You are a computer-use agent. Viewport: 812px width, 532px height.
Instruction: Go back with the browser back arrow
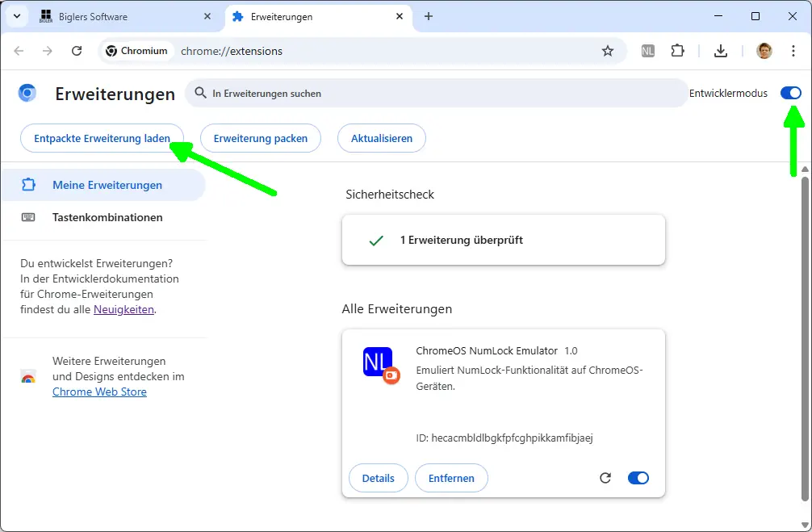[x=19, y=51]
